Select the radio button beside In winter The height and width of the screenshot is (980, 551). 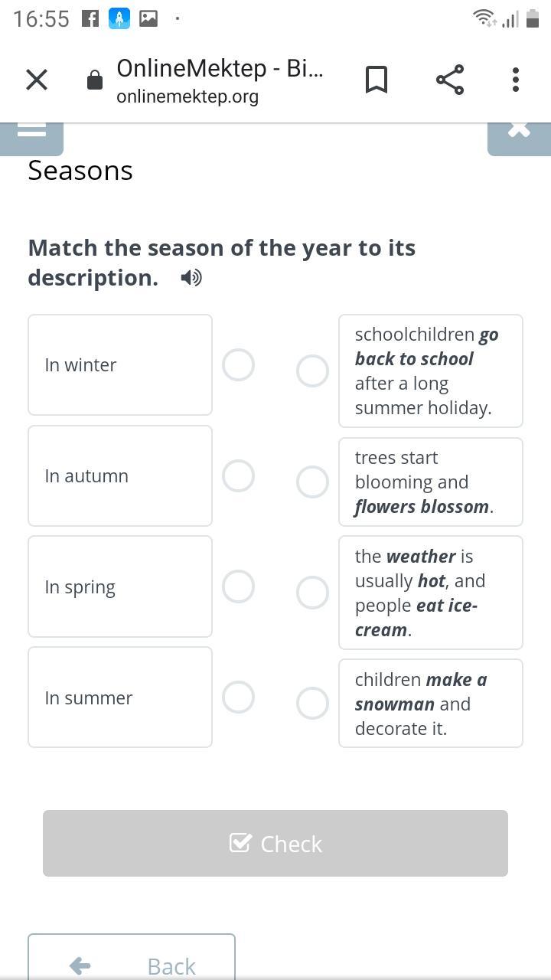pos(238,365)
